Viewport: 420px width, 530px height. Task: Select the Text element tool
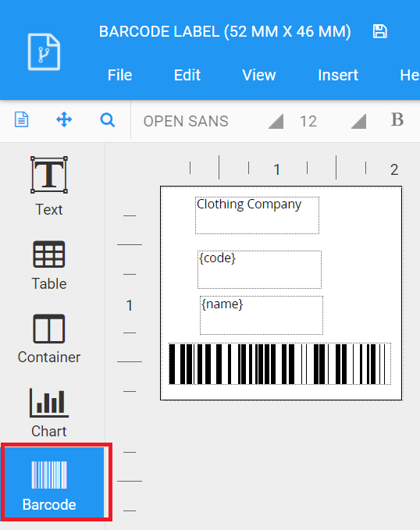tap(49, 187)
